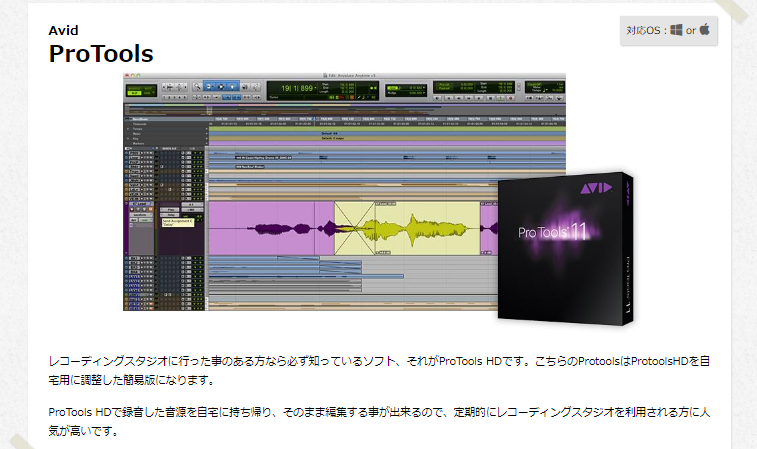
Task: Click the ProTools heading
Action: (101, 54)
